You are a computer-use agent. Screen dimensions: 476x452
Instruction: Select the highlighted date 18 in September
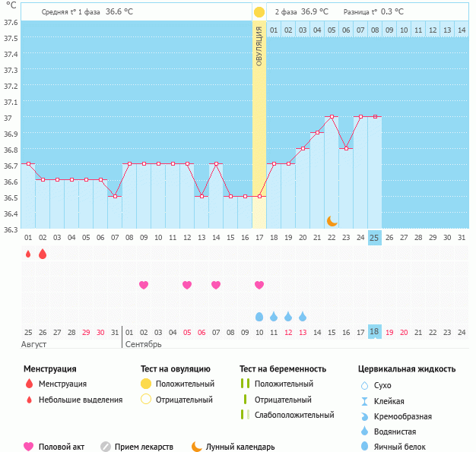click(374, 332)
